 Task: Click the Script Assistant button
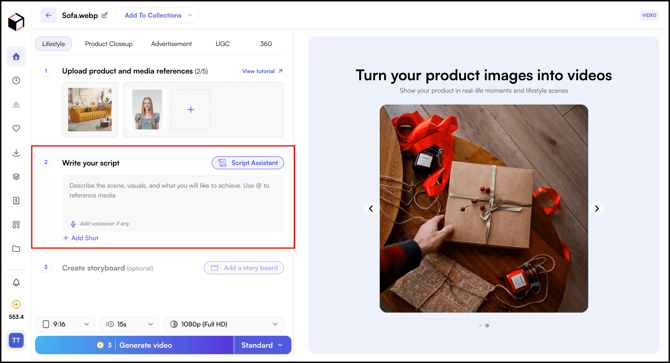coord(248,163)
